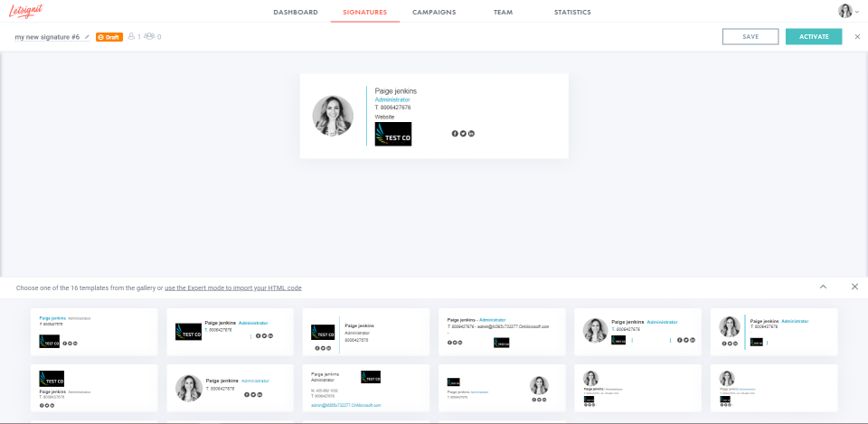
Task: Click 'Website' text in signature preview
Action: tap(384, 118)
